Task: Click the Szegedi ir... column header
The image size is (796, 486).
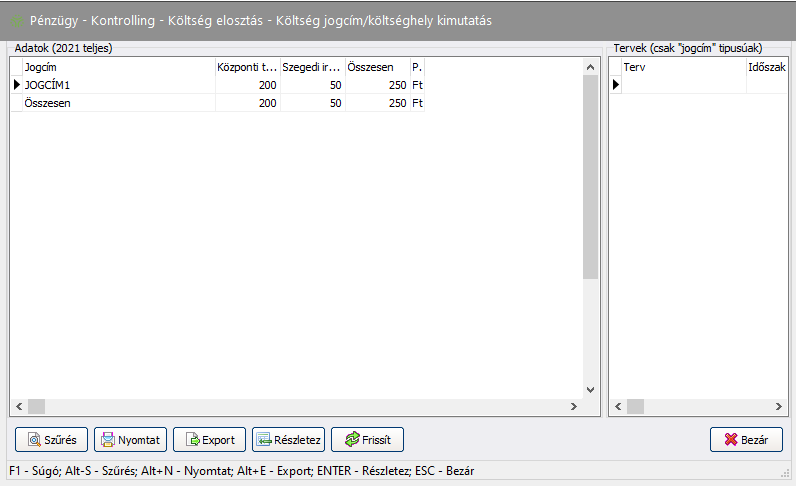Action: coord(312,67)
